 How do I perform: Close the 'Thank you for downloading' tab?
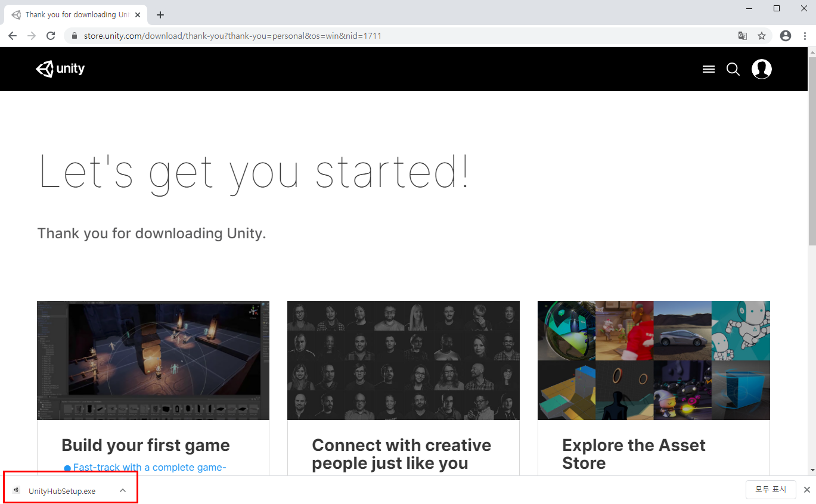[x=138, y=15]
